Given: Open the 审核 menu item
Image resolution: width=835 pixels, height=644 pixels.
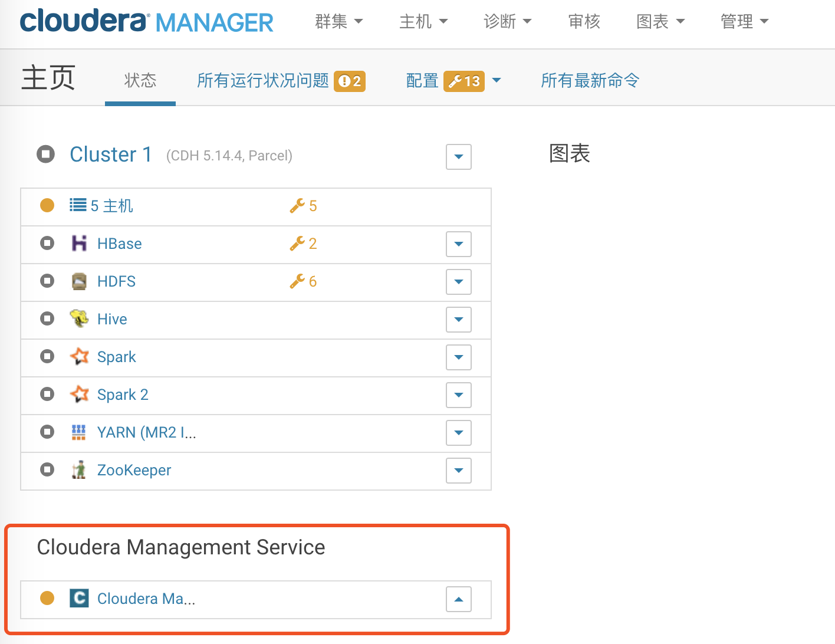Looking at the screenshot, I should click(584, 21).
